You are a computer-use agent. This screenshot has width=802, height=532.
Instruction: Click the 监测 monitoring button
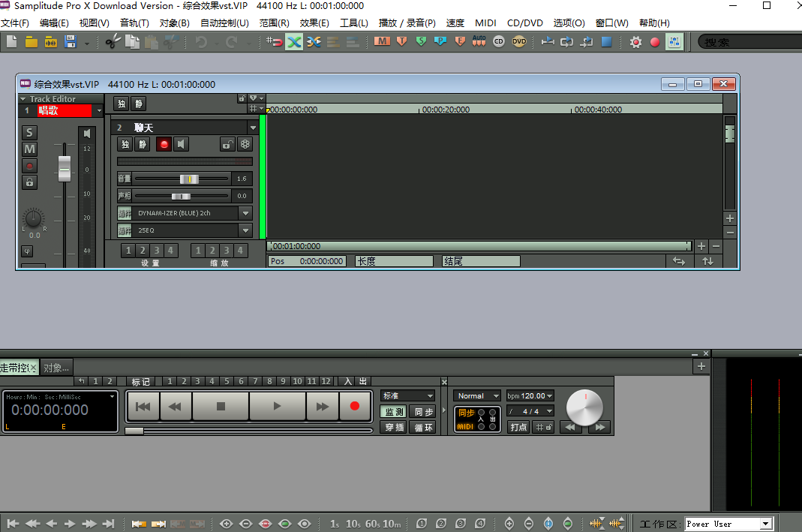(394, 412)
